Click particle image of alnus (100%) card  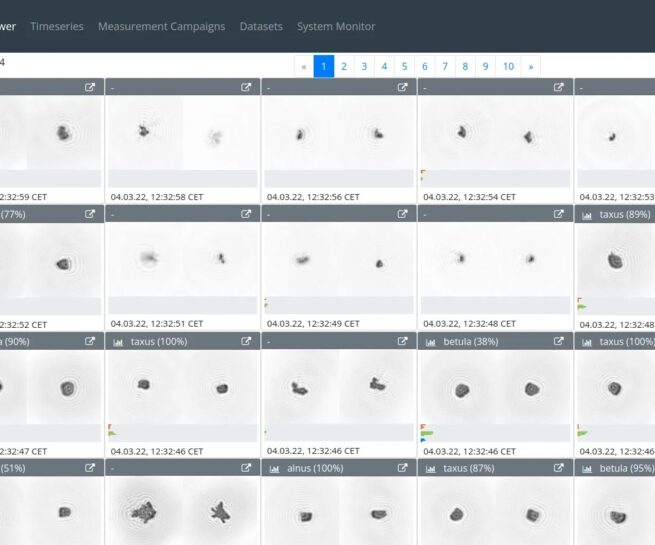339,512
